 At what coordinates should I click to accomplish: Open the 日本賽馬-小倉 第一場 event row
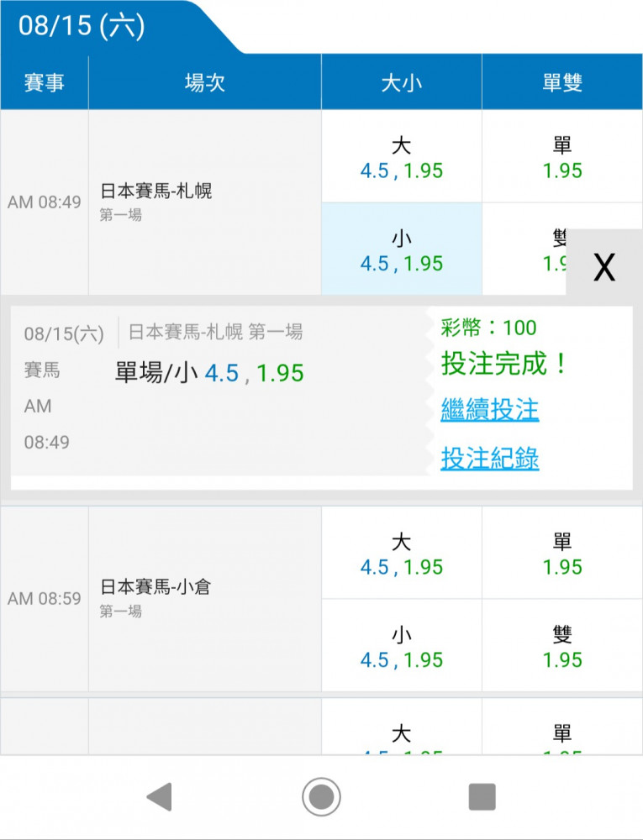(205, 599)
